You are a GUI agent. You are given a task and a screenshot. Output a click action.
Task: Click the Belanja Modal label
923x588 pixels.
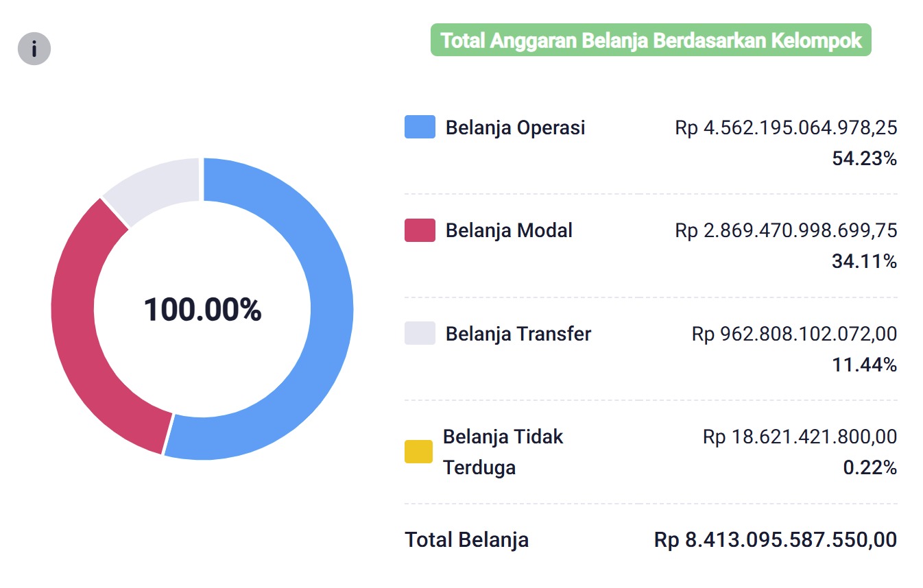[509, 230]
